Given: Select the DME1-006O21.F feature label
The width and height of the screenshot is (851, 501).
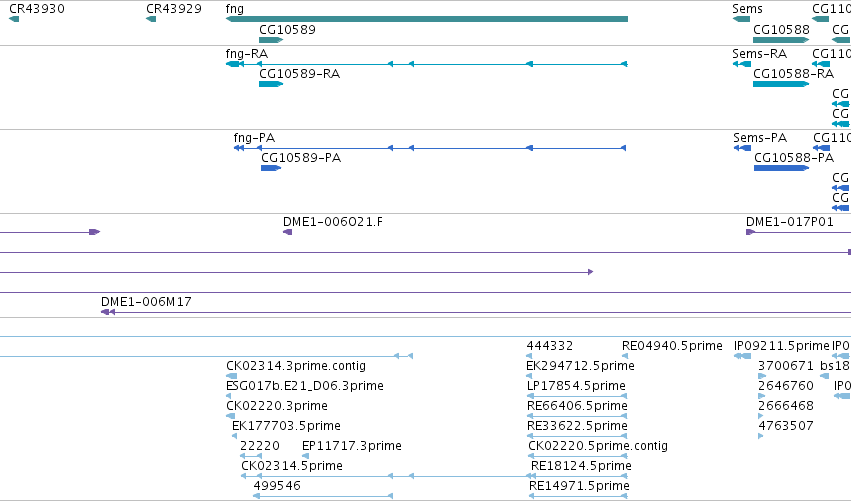Looking at the screenshot, I should tap(333, 222).
